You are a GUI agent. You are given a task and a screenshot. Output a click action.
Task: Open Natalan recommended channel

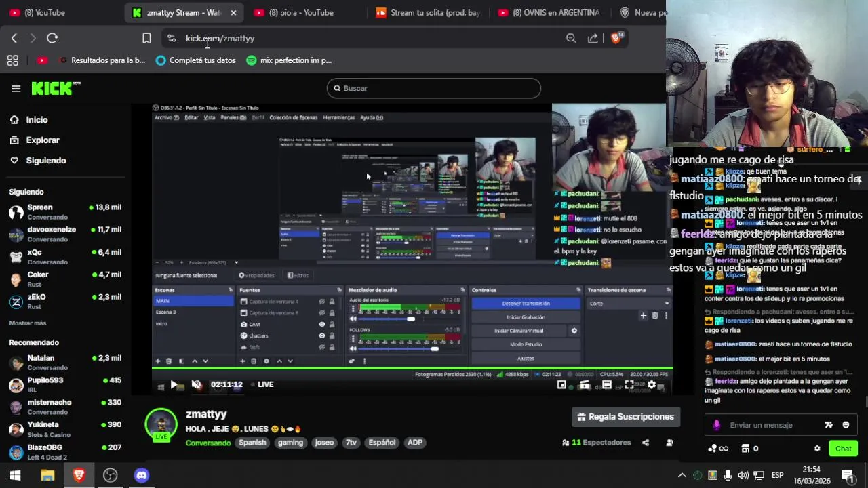pyautogui.click(x=65, y=362)
